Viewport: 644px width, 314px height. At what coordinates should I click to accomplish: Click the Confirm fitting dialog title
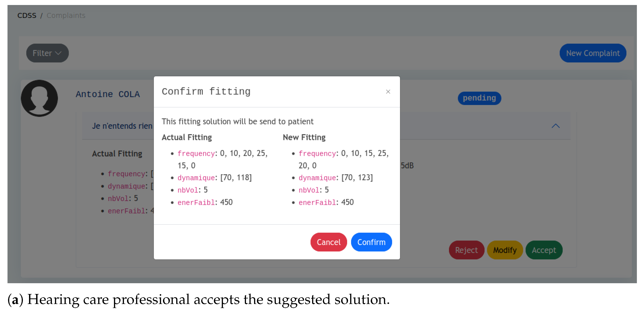coord(206,92)
